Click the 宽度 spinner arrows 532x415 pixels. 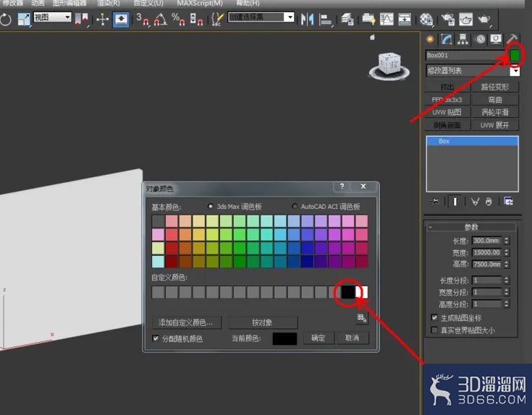tap(507, 253)
